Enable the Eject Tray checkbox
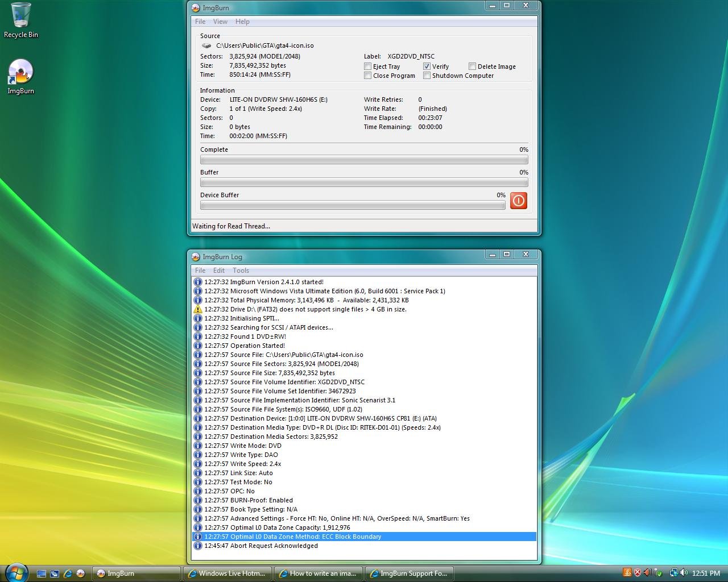The image size is (728, 582). (x=367, y=66)
